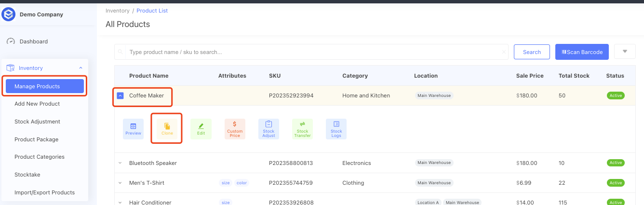The image size is (644, 205).
Task: Click the color attribute tag
Action: click(242, 183)
